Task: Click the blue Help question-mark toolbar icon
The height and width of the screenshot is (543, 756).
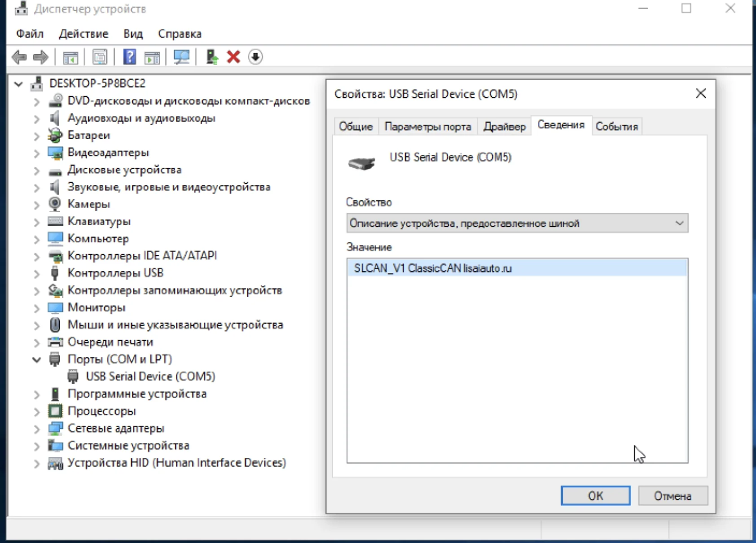Action: coord(129,57)
